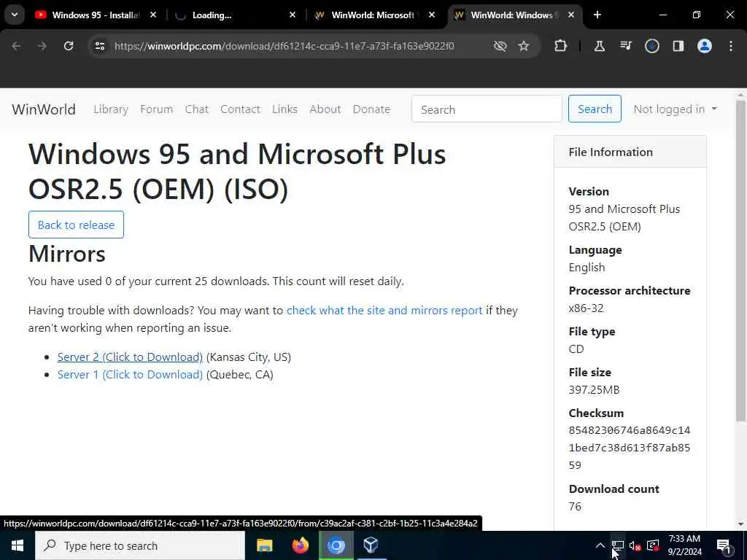This screenshot has height=560, width=747.
Task: Click the page vertical scrollbar thumb
Action: [x=740, y=261]
